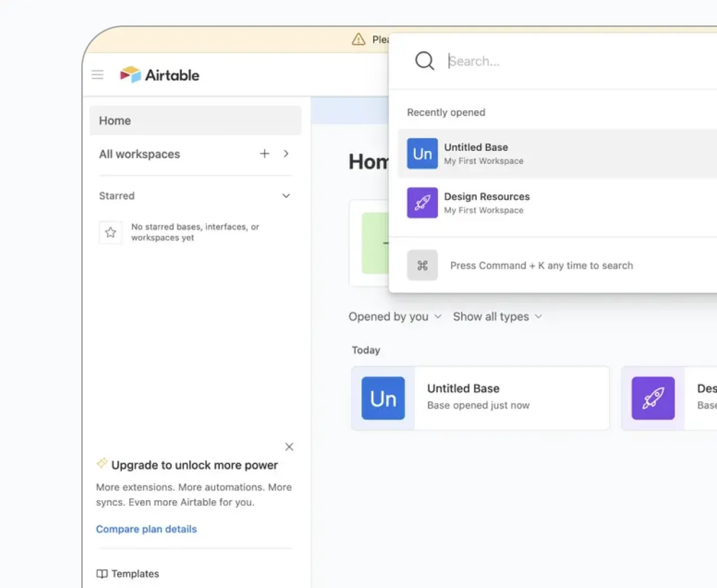Select Home in the sidebar
The height and width of the screenshot is (588, 717).
pos(195,121)
